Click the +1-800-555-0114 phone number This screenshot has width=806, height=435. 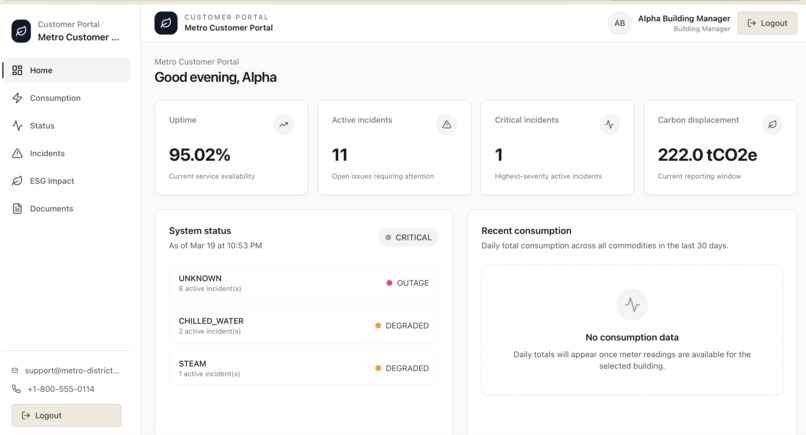click(61, 389)
